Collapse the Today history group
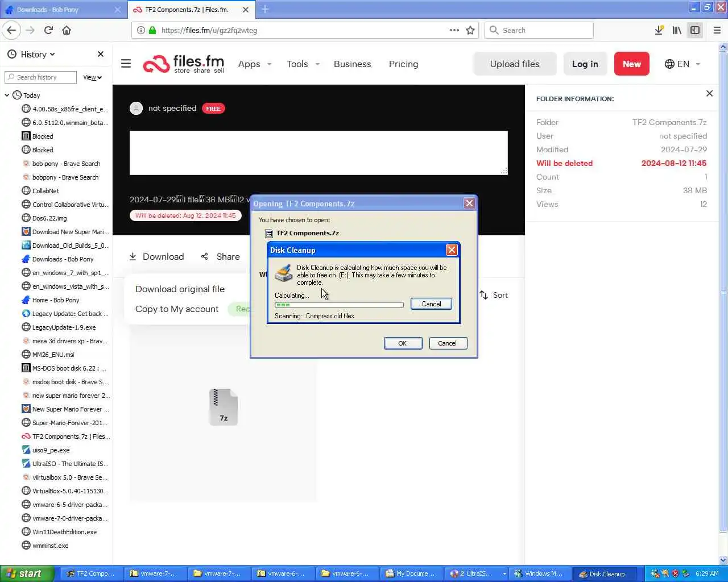Viewport: 728px width, 582px height. click(7, 95)
